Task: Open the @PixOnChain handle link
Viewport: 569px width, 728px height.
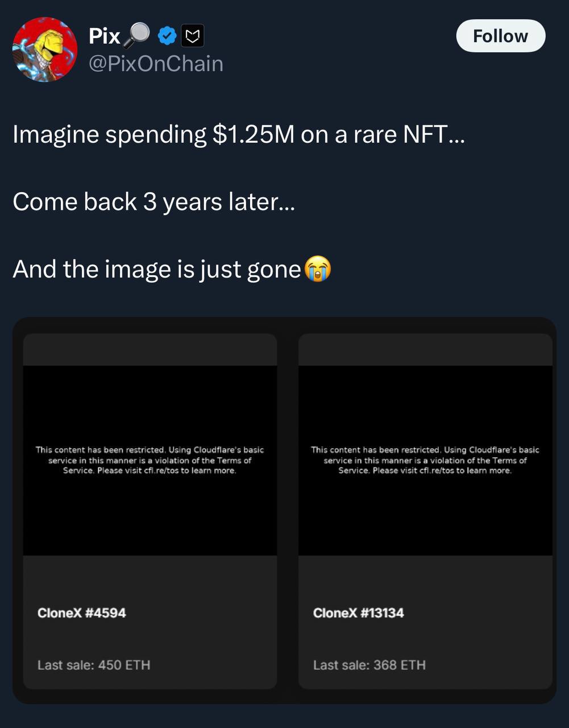Action: pos(156,64)
